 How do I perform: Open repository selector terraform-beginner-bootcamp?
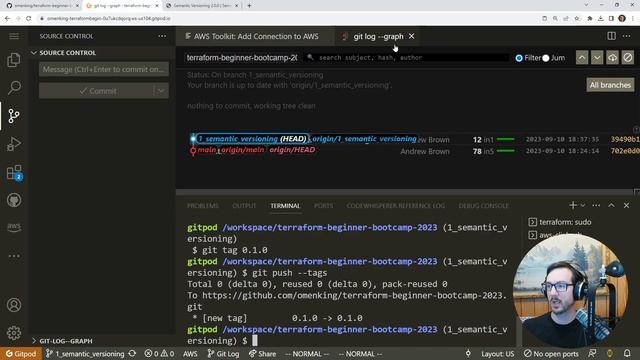[x=242, y=58]
